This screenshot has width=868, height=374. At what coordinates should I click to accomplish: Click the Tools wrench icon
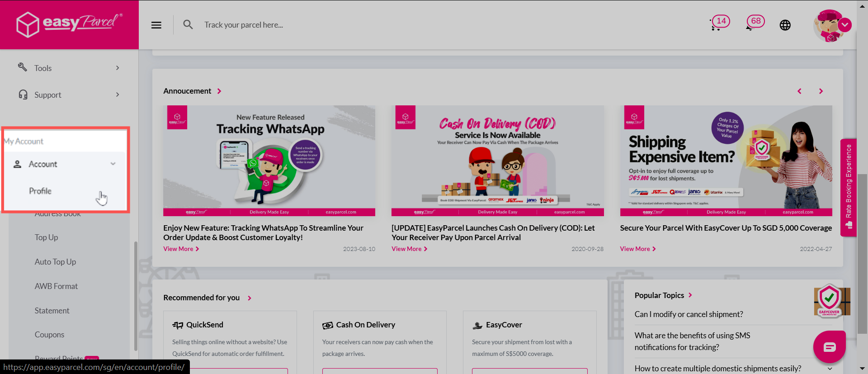22,67
